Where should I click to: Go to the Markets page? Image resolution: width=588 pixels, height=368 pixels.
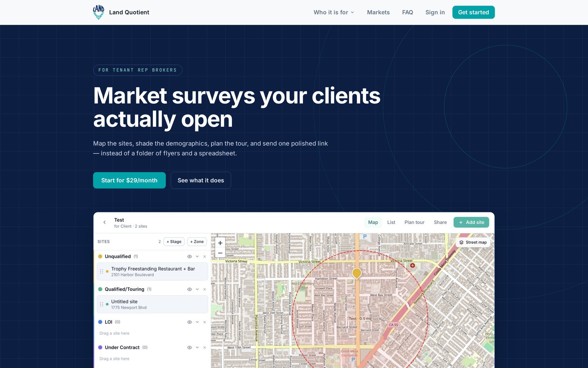378,12
